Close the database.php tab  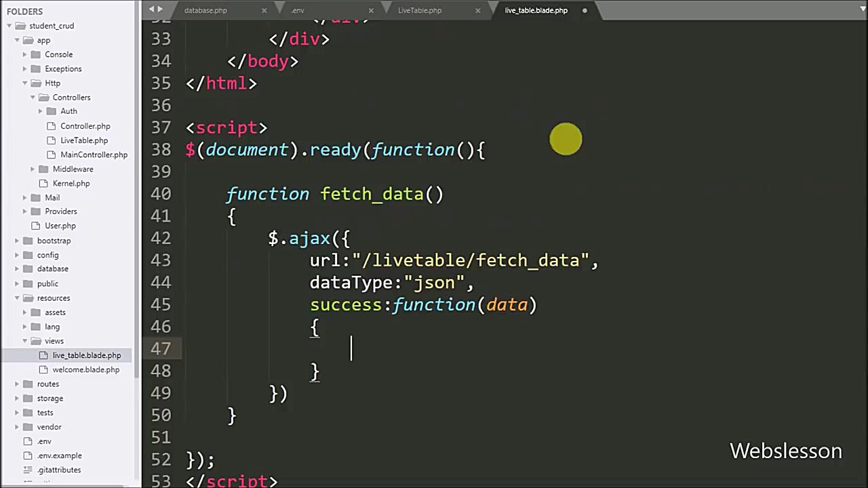point(264,10)
